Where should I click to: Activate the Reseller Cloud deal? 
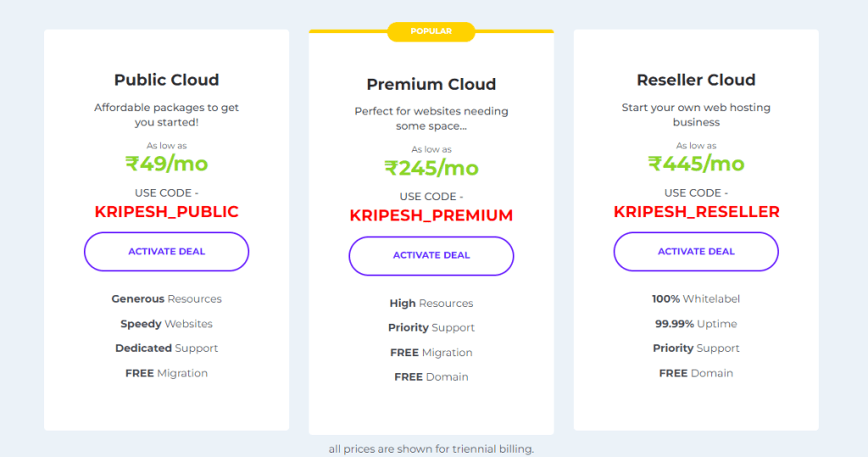click(x=695, y=252)
